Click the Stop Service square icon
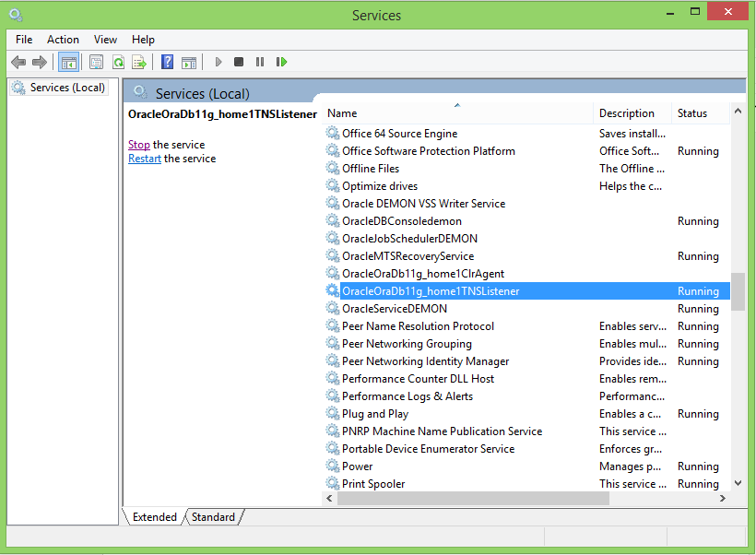 click(239, 62)
